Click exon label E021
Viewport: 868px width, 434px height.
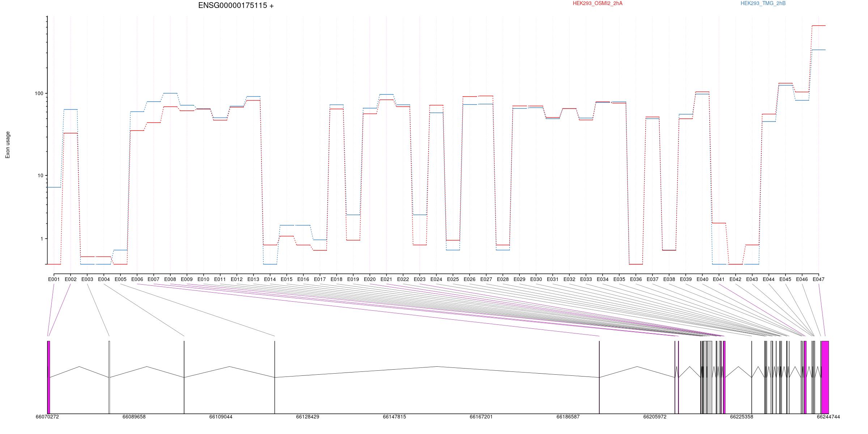coord(387,279)
